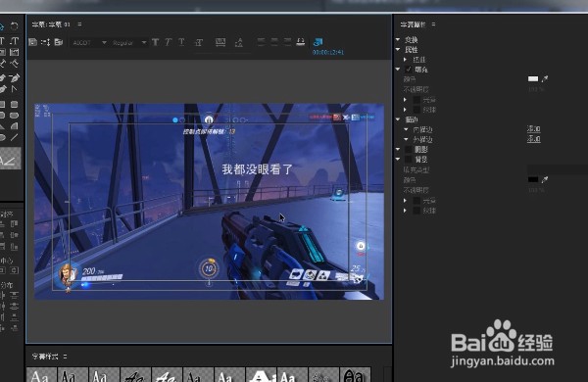Enable 光泽 (Sheen) checkbox under 填充
588x382 pixels.
416,100
